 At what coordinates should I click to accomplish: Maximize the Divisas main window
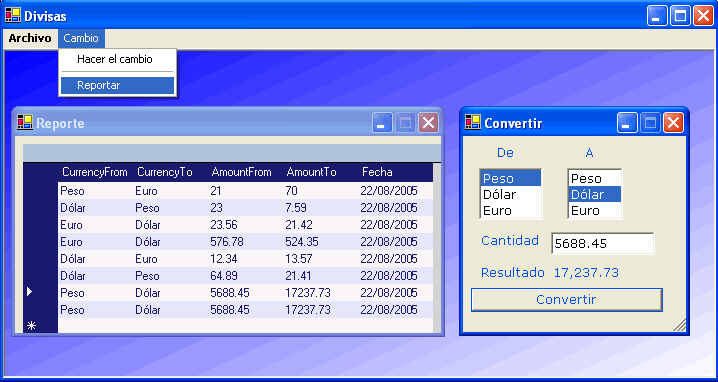pos(680,16)
